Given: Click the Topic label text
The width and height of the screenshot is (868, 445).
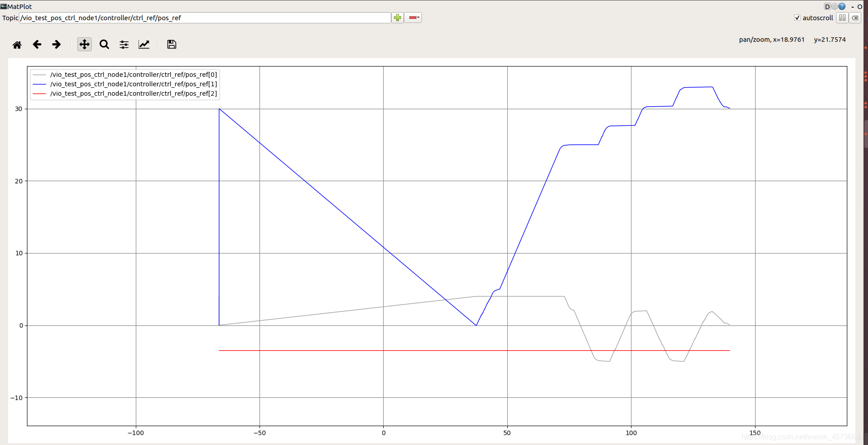Looking at the screenshot, I should click(10, 18).
